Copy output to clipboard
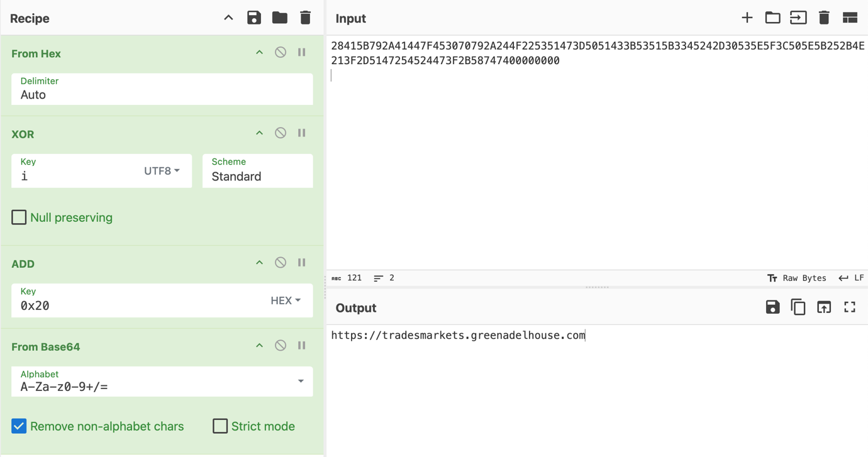 click(798, 307)
